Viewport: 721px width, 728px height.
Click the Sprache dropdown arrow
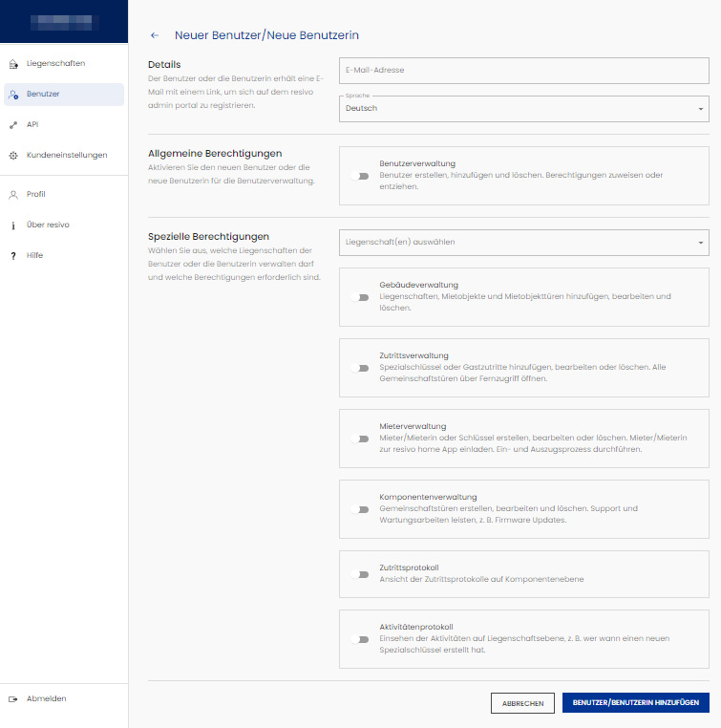tap(701, 109)
